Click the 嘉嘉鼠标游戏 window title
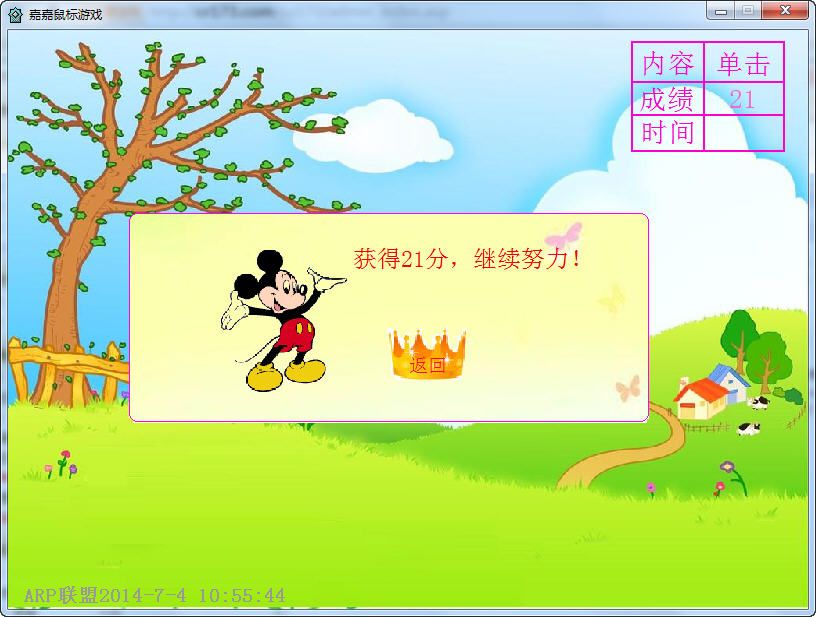The width and height of the screenshot is (816, 617). [x=65, y=15]
